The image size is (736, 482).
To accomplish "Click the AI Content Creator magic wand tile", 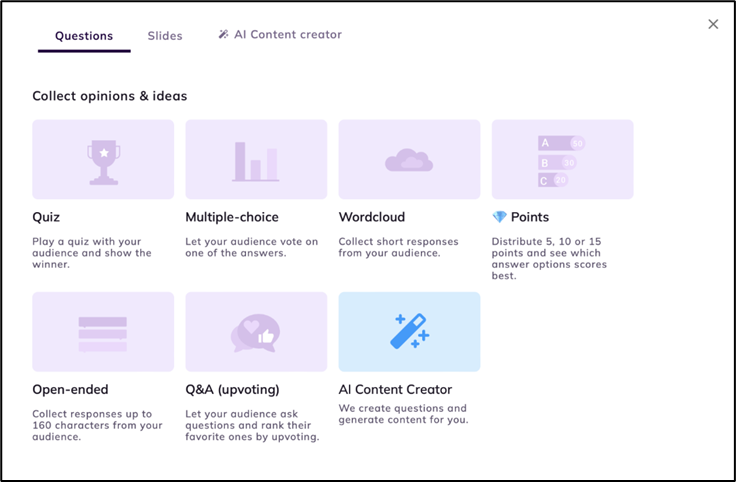I will 409,332.
